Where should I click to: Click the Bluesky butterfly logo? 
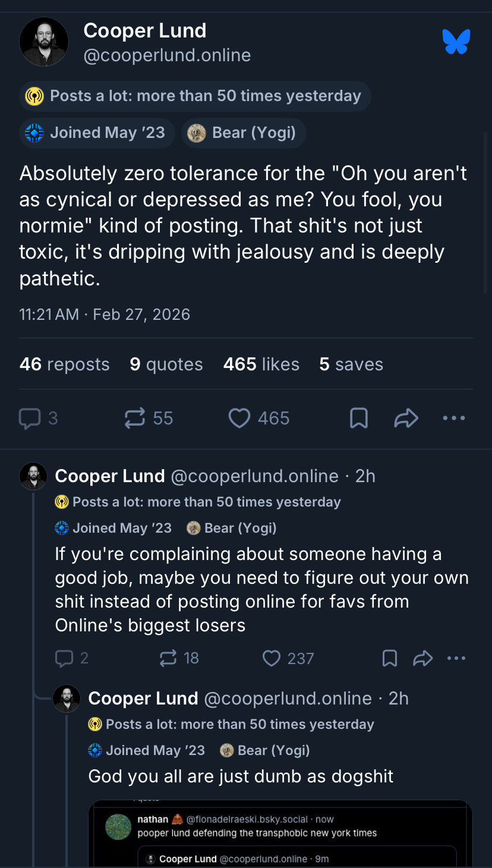coord(456,42)
